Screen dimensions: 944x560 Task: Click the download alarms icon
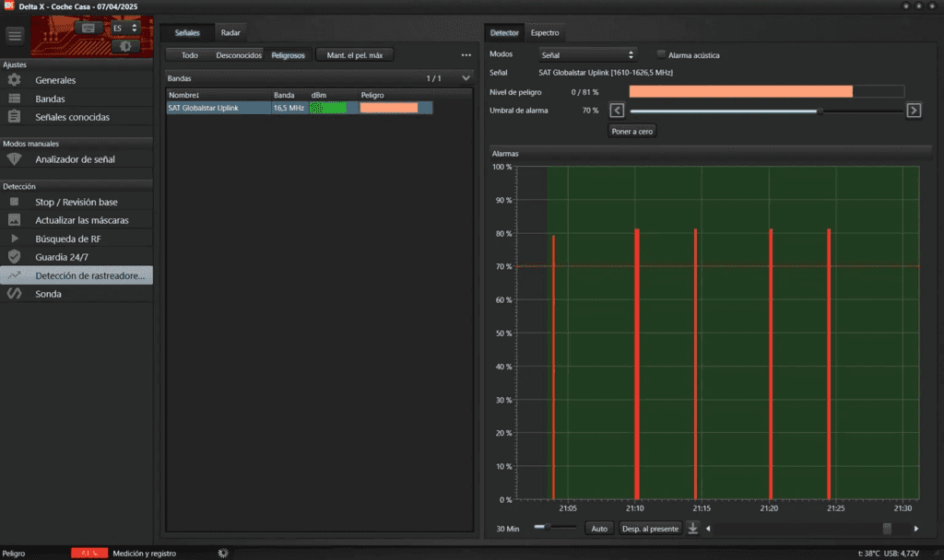point(693,529)
